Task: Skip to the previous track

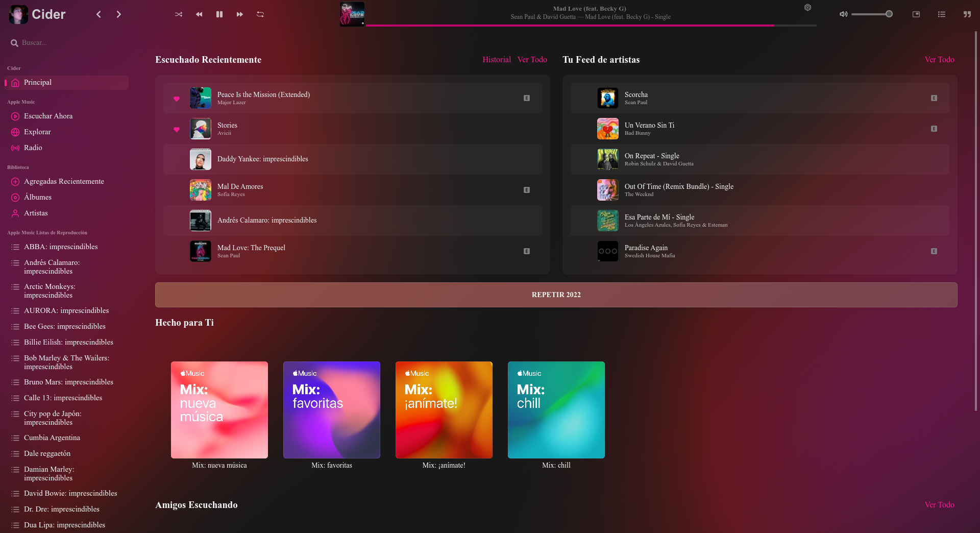Action: coord(199,14)
